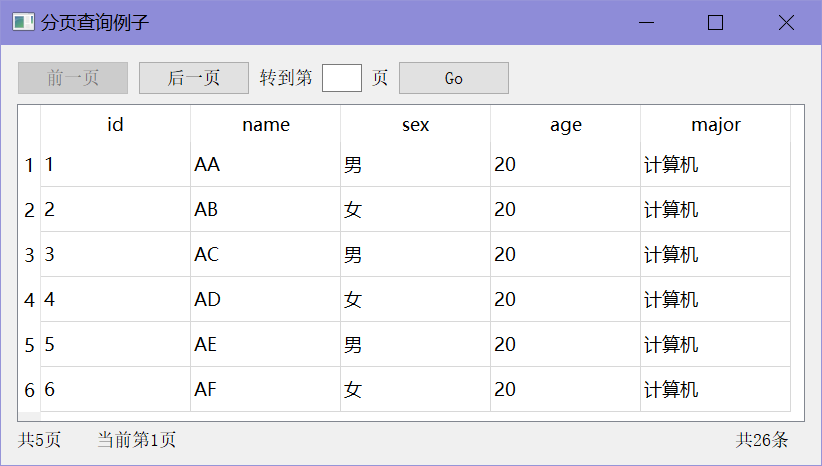
Task: Select the major cell in AA's row
Action: tap(716, 165)
